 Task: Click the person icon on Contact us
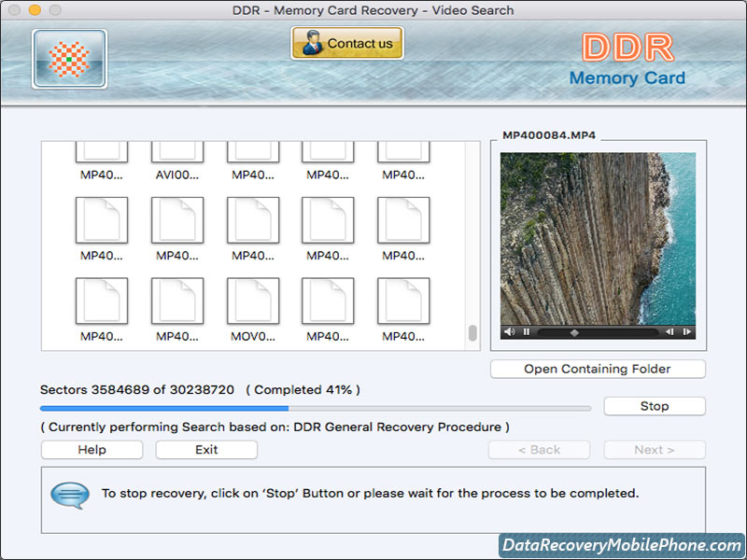311,43
